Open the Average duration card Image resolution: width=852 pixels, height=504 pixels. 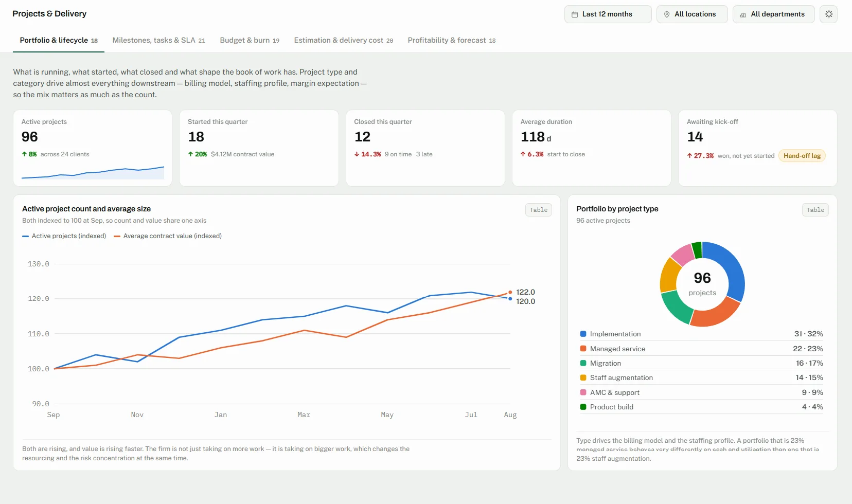pos(592,148)
